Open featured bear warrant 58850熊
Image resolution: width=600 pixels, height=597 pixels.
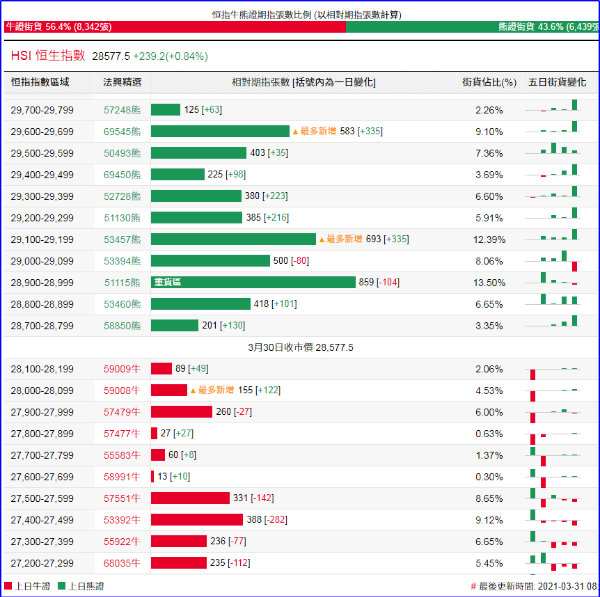pos(122,326)
